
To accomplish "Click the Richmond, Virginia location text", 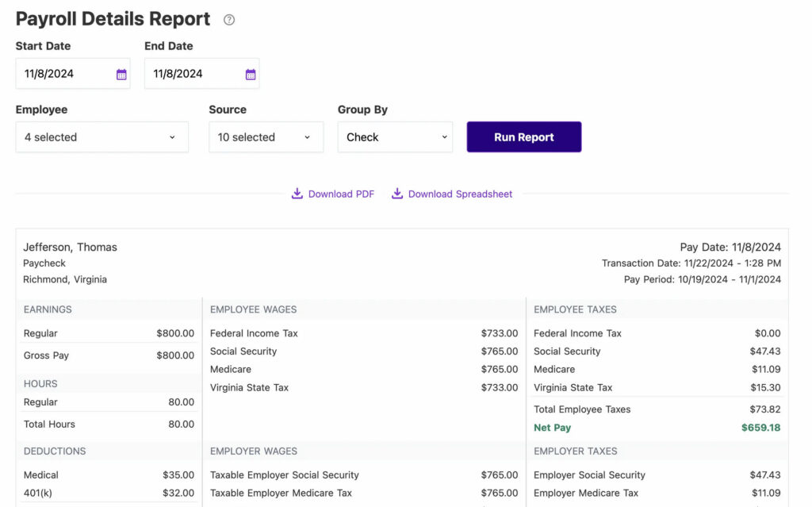I will [x=65, y=279].
